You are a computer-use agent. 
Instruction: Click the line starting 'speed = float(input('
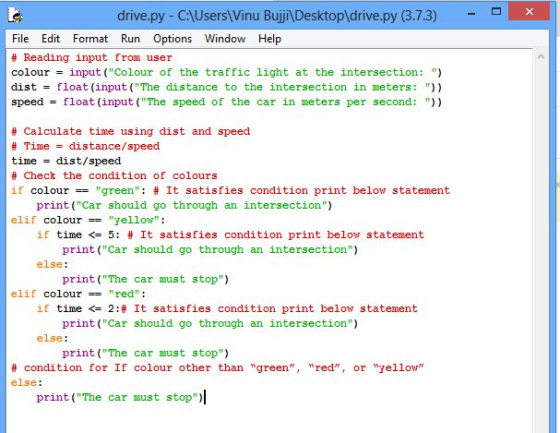(226, 102)
